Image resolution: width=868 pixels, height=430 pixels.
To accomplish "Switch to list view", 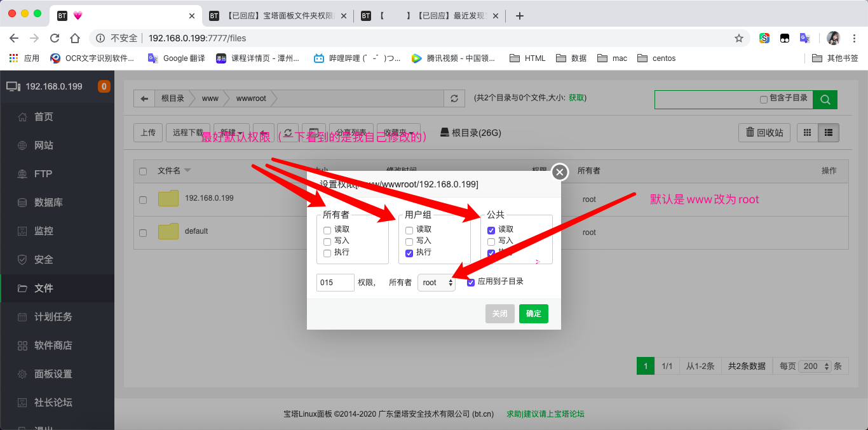I will [x=829, y=133].
